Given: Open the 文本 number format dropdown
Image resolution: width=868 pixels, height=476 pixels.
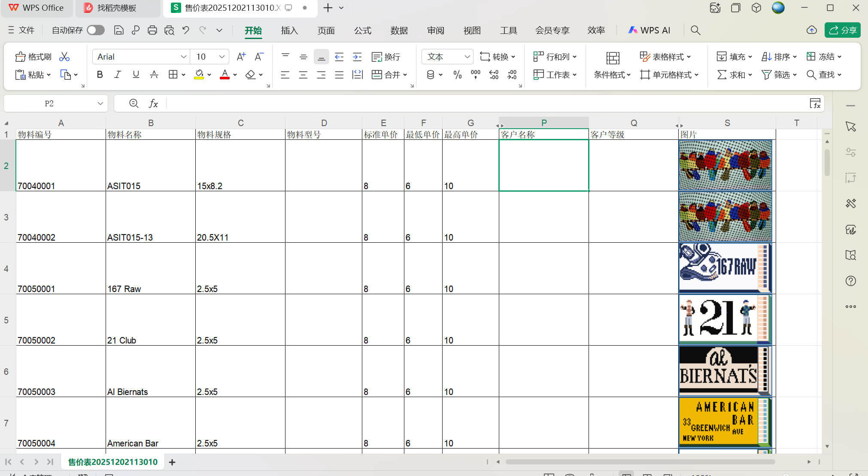Looking at the screenshot, I should (467, 57).
